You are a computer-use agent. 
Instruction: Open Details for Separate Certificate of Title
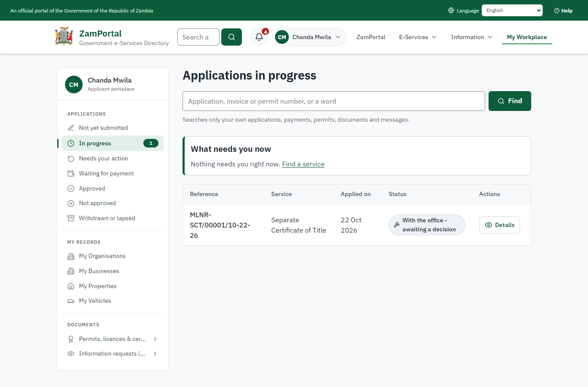point(499,225)
